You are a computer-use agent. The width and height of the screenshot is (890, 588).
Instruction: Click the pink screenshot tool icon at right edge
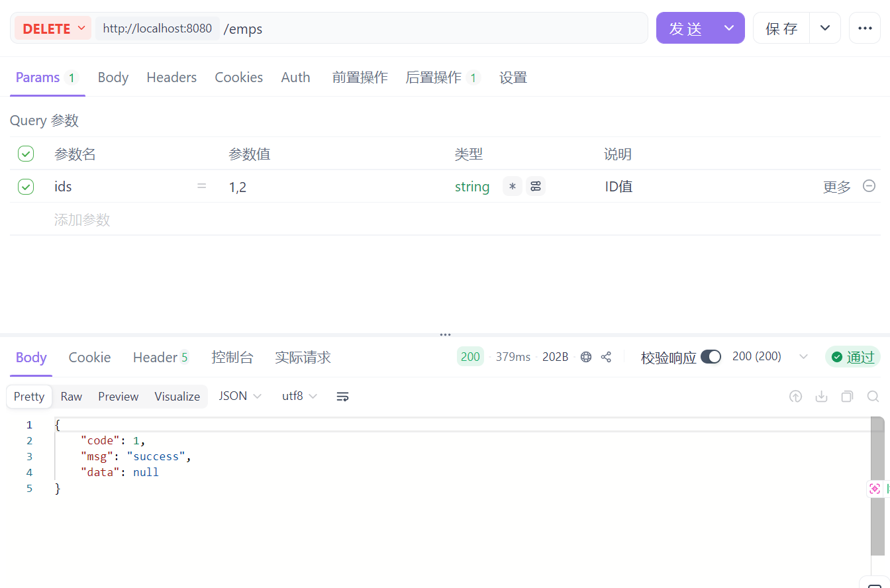coord(875,489)
